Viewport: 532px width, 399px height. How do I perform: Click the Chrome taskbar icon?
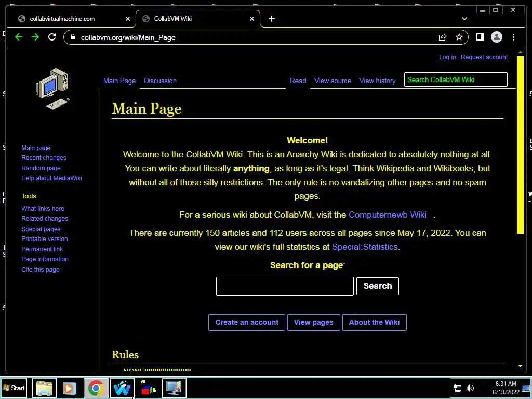96,388
